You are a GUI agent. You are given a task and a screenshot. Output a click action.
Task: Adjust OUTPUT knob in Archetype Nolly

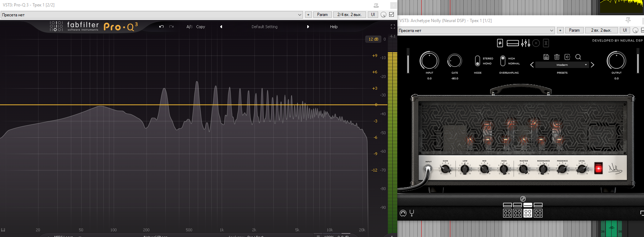coord(616,60)
